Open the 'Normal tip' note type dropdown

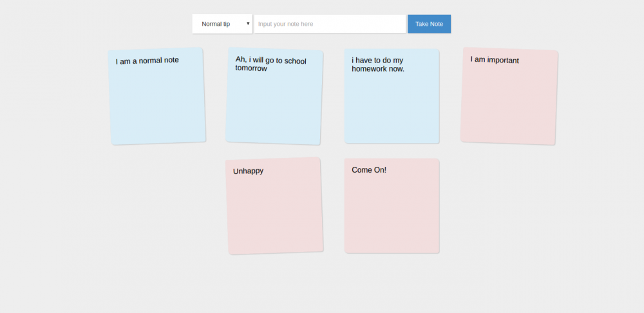pos(222,24)
